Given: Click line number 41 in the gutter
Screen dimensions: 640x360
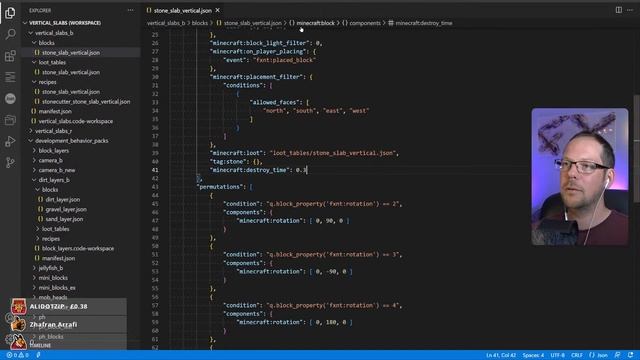Looking at the screenshot, I should [x=155, y=170].
